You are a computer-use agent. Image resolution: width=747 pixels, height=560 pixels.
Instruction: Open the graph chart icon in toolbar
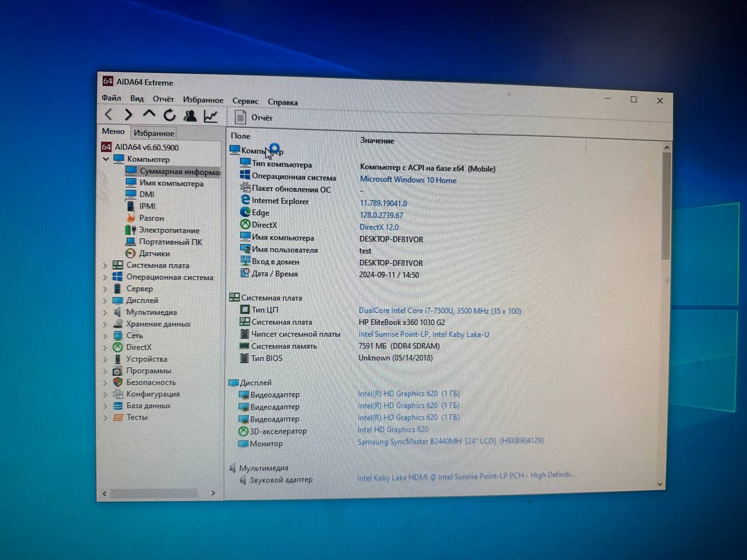[211, 116]
